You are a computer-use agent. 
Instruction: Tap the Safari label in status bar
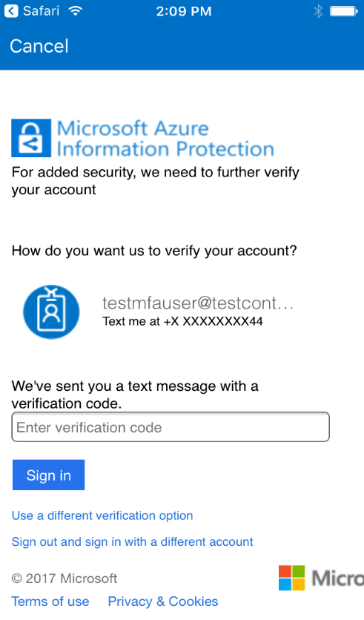point(41,10)
